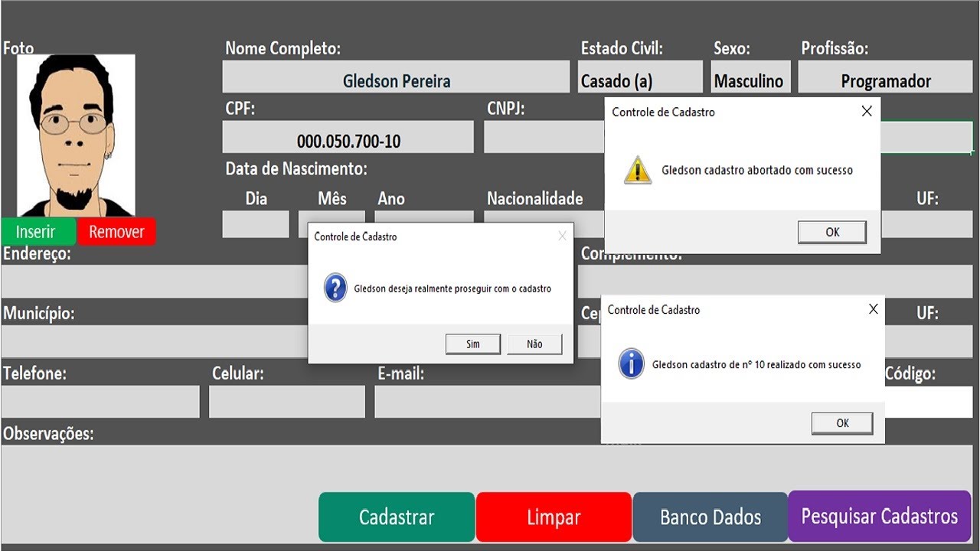980x551 pixels.
Task: Click the Dia birth date field
Action: pyautogui.click(x=256, y=224)
